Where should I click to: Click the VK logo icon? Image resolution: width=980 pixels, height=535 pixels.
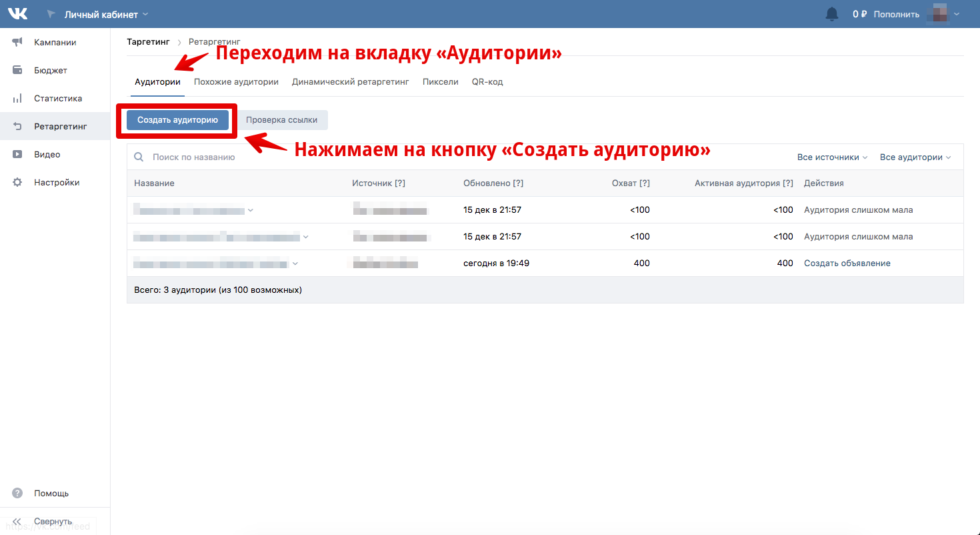17,13
